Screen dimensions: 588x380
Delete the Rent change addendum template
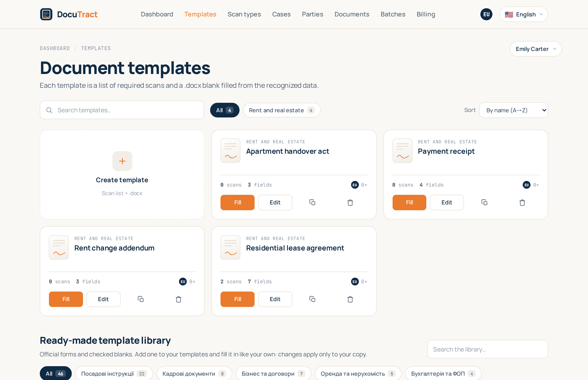coord(179,299)
